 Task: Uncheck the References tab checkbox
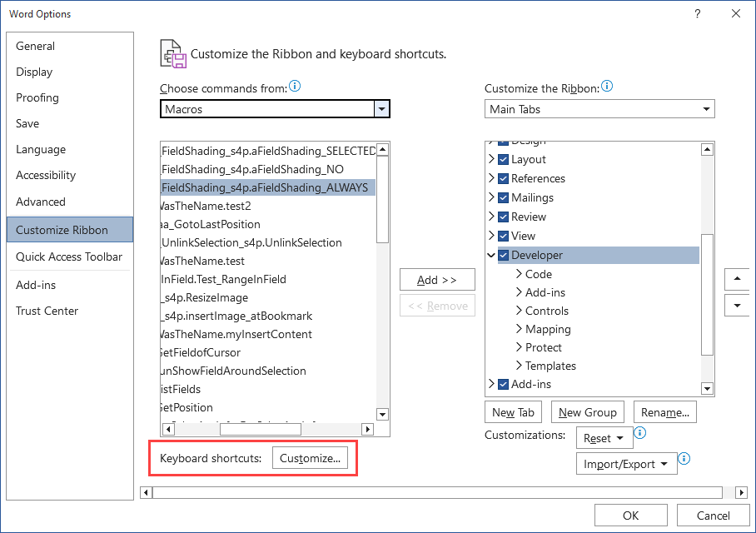503,178
